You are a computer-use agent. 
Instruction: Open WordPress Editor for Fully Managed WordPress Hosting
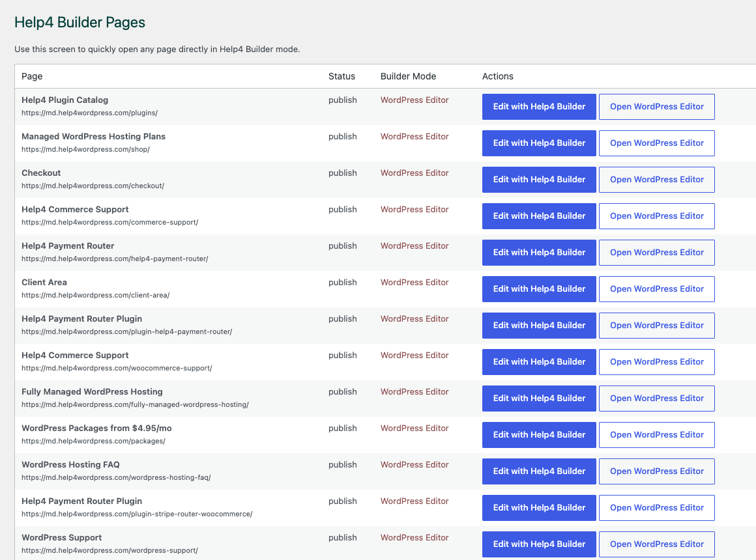(x=657, y=398)
